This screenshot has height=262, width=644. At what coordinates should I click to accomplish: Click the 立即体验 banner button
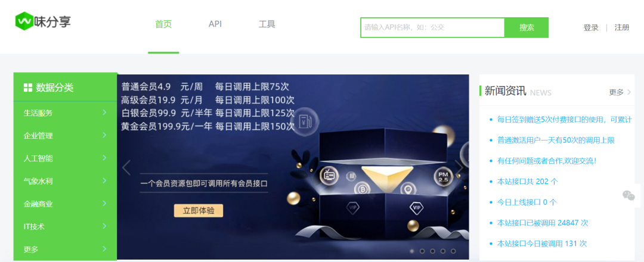[199, 211]
